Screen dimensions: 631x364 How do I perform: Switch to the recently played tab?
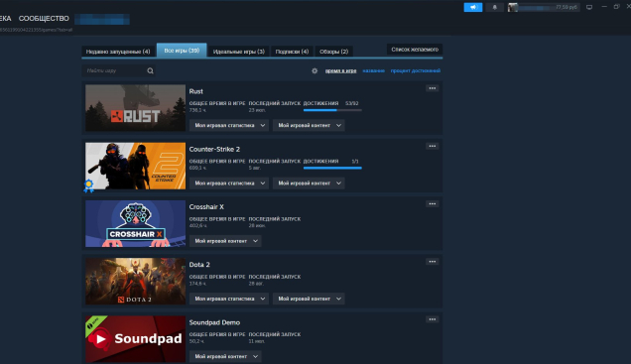click(x=118, y=52)
